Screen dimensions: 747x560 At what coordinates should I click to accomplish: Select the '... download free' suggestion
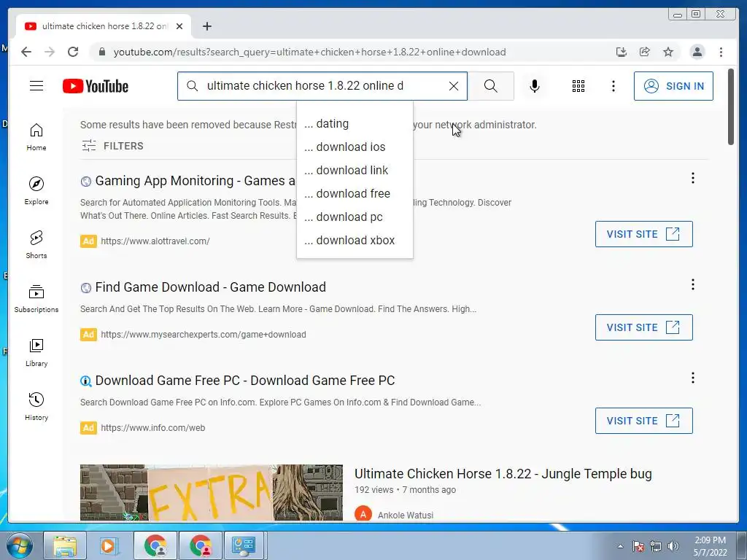click(355, 194)
